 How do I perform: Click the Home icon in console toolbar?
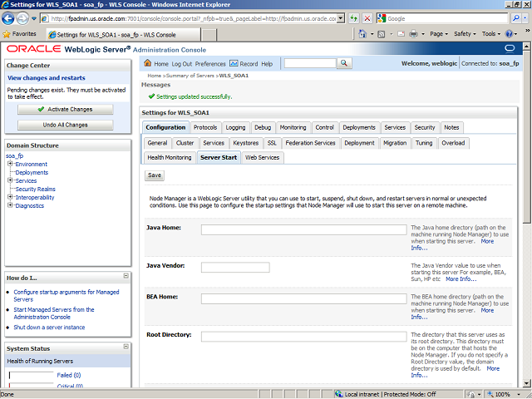click(x=148, y=64)
